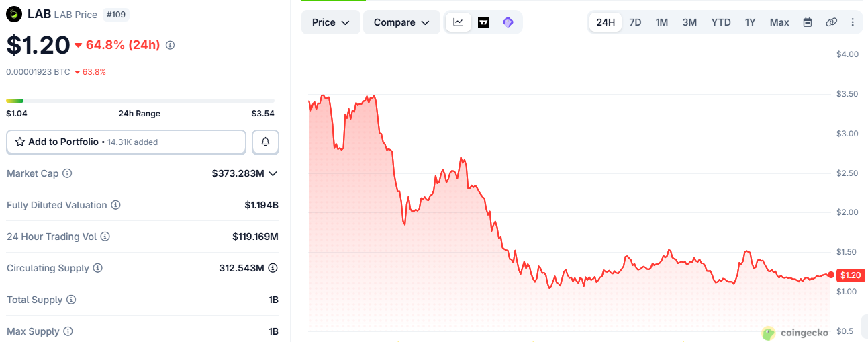The image size is (868, 342).
Task: Click the 14.31K added text
Action: tap(133, 142)
